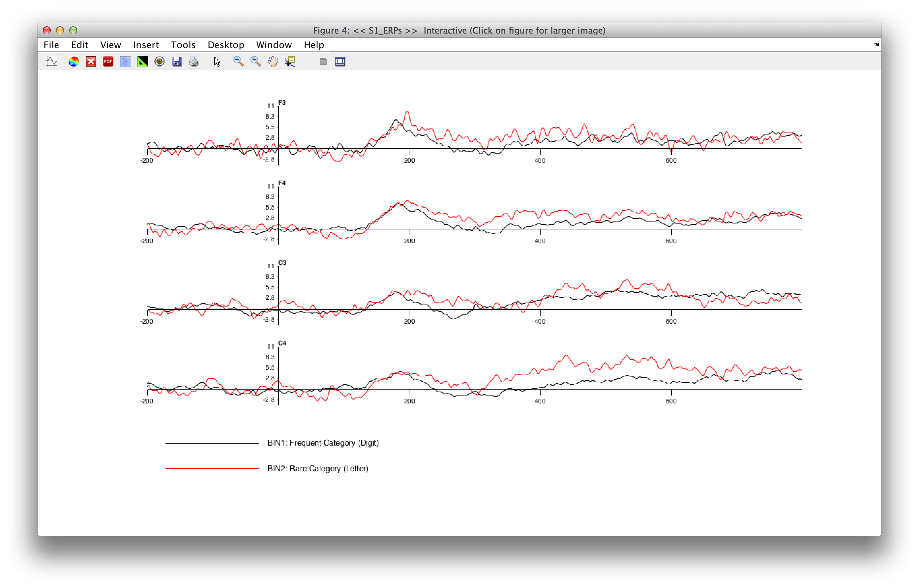This screenshot has width=919, height=588.
Task: Click the F3 waveform peak near 200 ms
Action: click(x=407, y=111)
